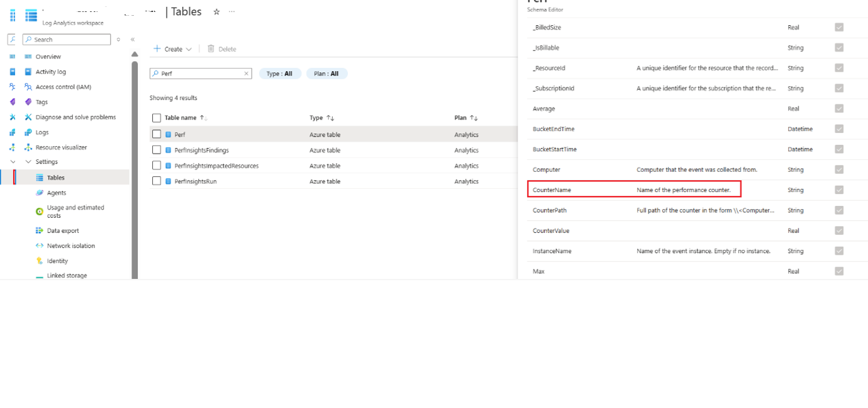Select the PerfInsightsImpactedResources row checkbox
Screen dimensions: 868x408
157,166
